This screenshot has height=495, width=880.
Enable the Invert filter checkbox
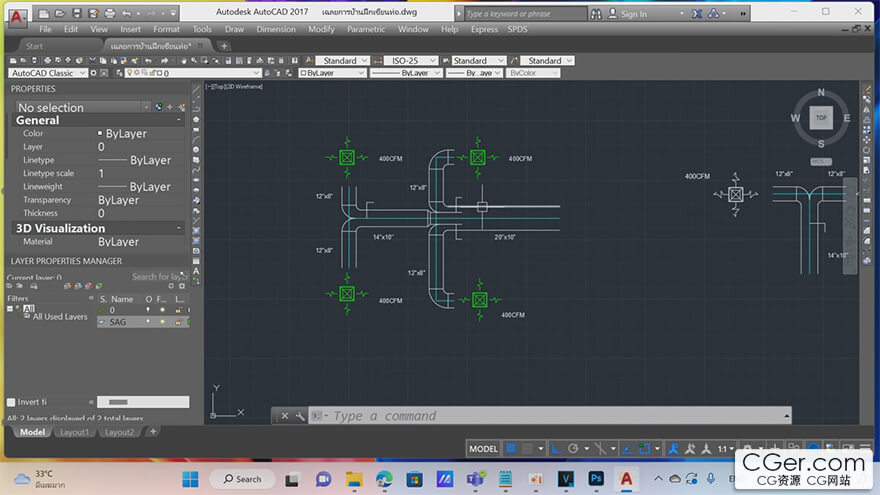pyautogui.click(x=11, y=402)
